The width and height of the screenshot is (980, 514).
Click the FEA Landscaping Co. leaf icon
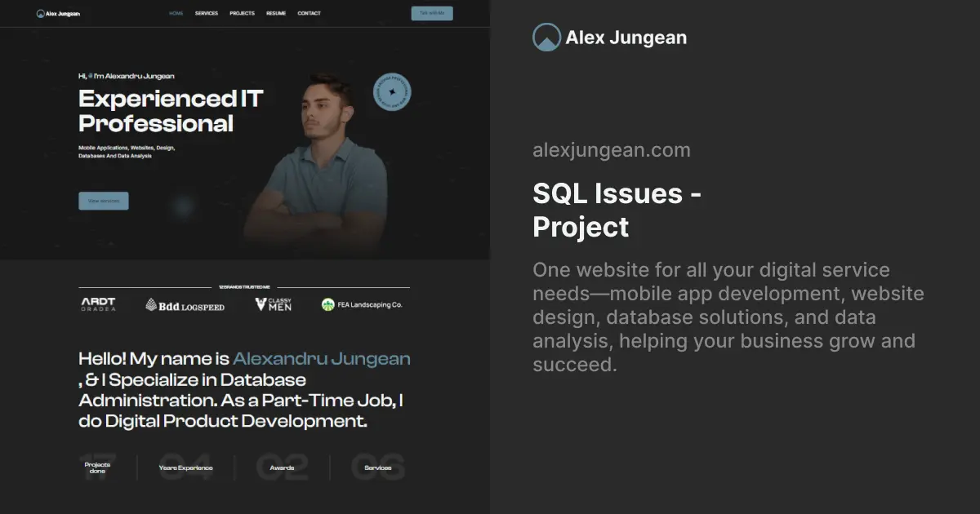(x=328, y=303)
